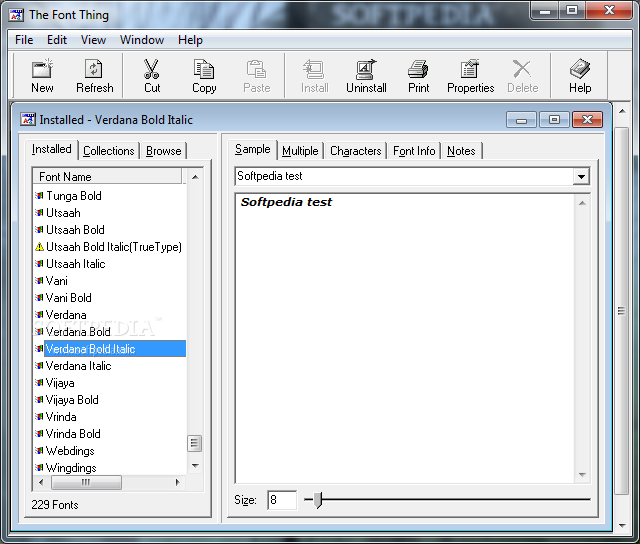
Task: Click the font icon beside Wingdings
Action: 39,468
